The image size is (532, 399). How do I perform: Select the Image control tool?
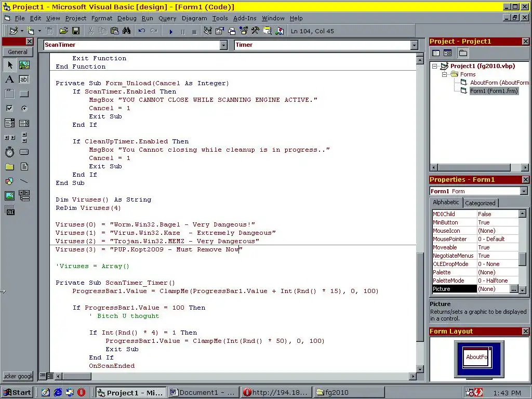click(x=9, y=196)
